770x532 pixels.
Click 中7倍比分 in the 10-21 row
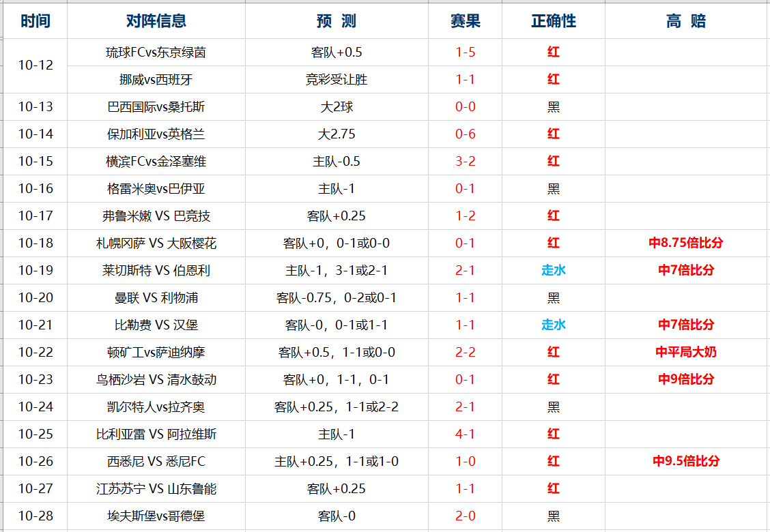[686, 325]
